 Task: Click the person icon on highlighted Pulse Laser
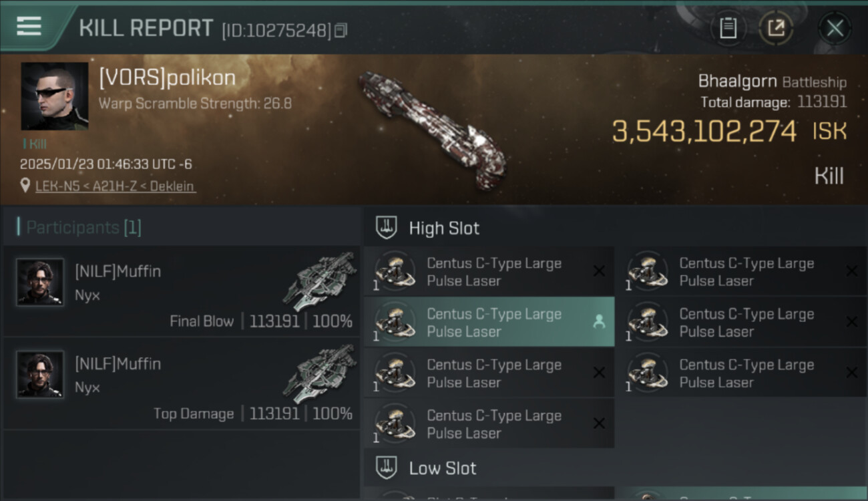[599, 322]
